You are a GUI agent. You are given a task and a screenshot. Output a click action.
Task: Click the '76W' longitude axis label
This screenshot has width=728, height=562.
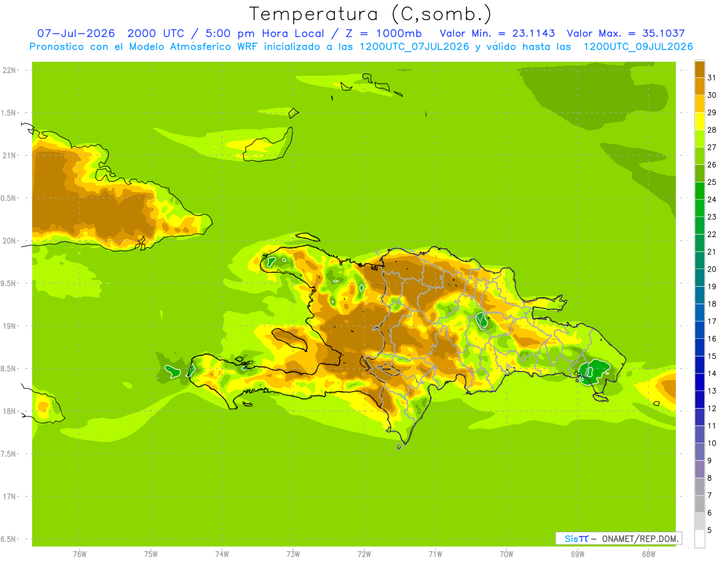[79, 554]
